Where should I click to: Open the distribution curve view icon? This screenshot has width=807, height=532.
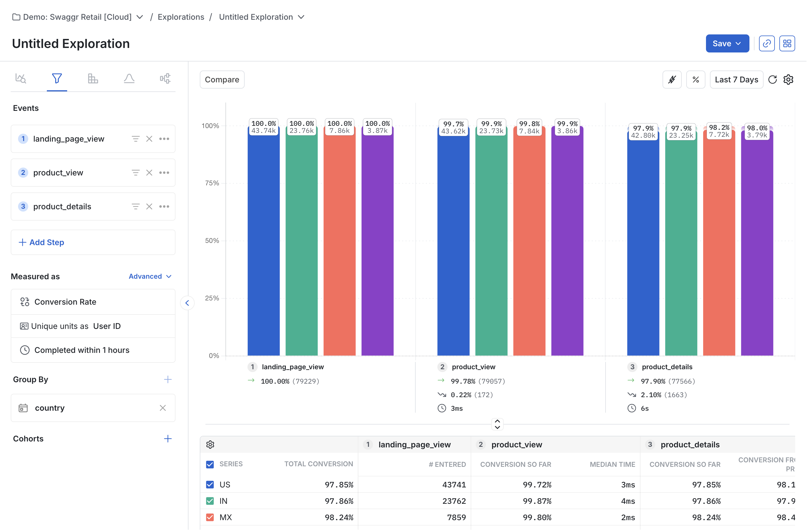(129, 78)
